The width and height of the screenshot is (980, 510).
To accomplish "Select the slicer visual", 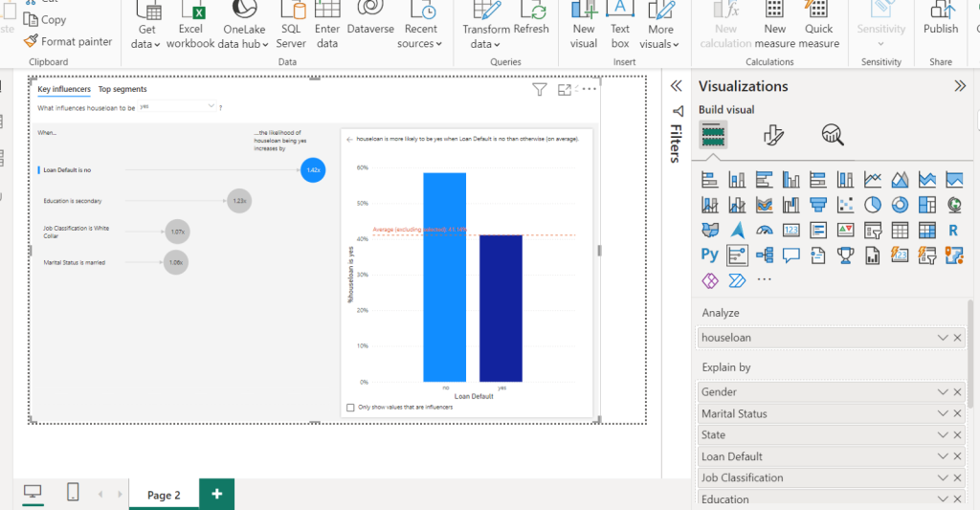I will 873,230.
